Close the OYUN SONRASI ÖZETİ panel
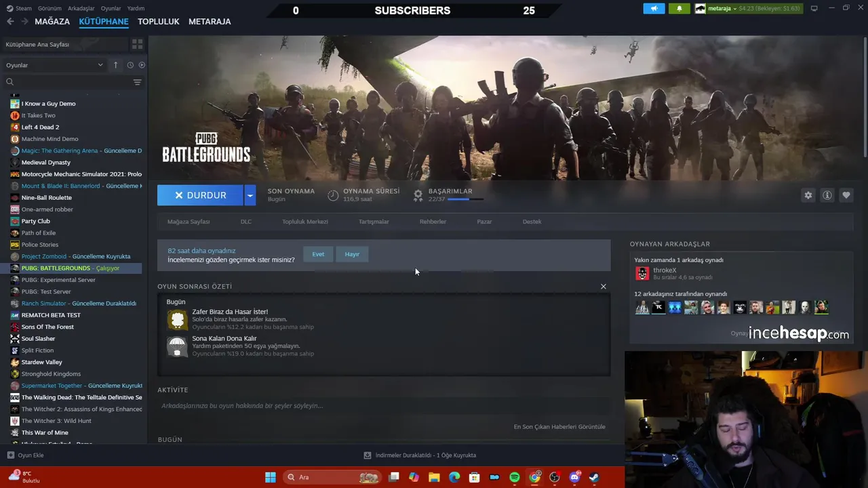The width and height of the screenshot is (868, 488). (603, 286)
